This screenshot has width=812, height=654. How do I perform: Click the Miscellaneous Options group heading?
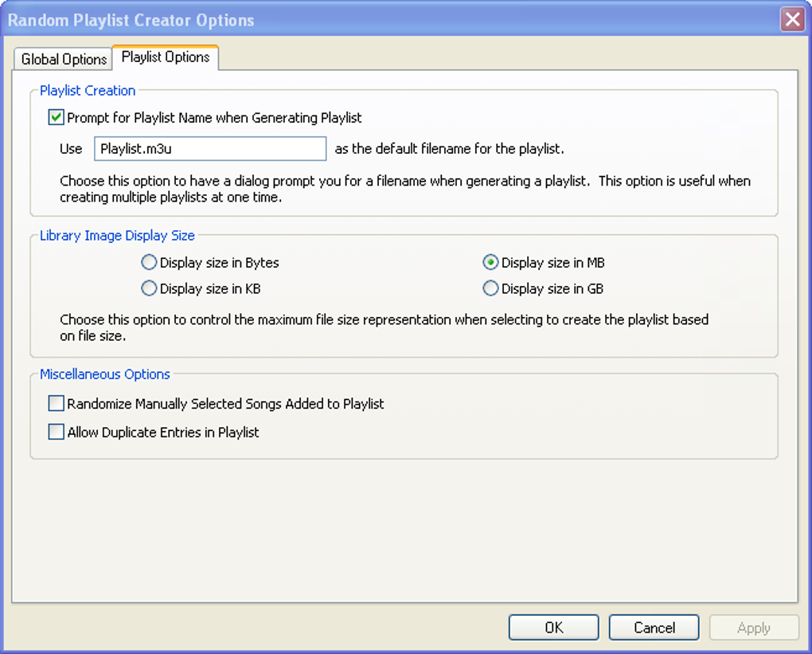pos(105,374)
